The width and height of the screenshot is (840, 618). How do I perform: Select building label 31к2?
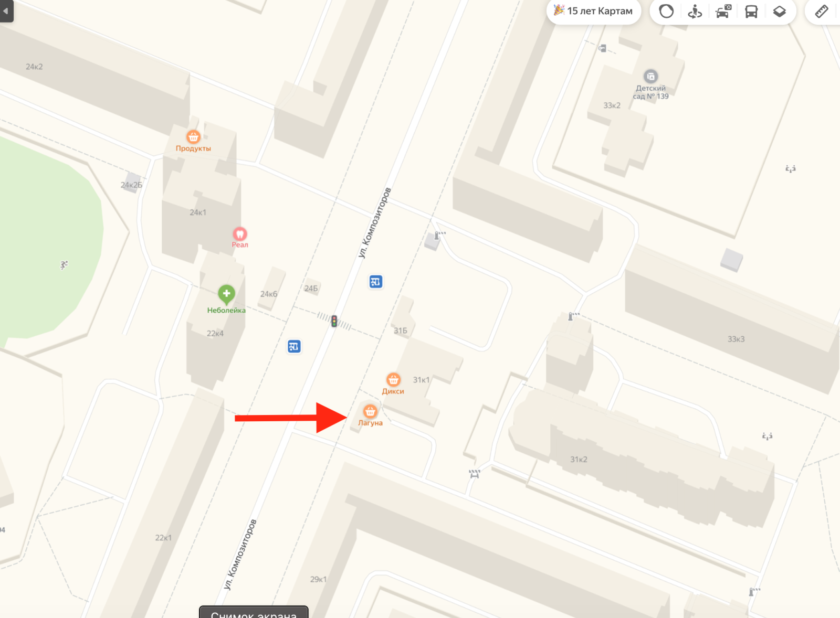[579, 459]
